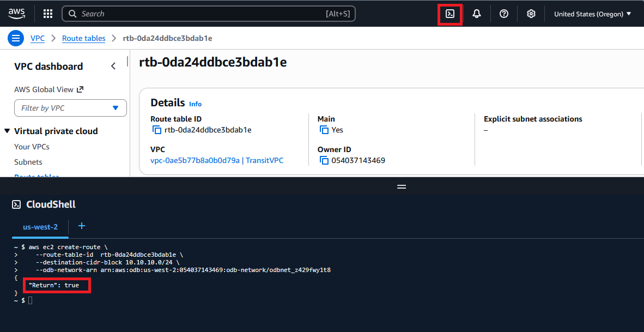Open Subnets in the sidebar
Screen dimensions: 644x332
[x=28, y=162]
